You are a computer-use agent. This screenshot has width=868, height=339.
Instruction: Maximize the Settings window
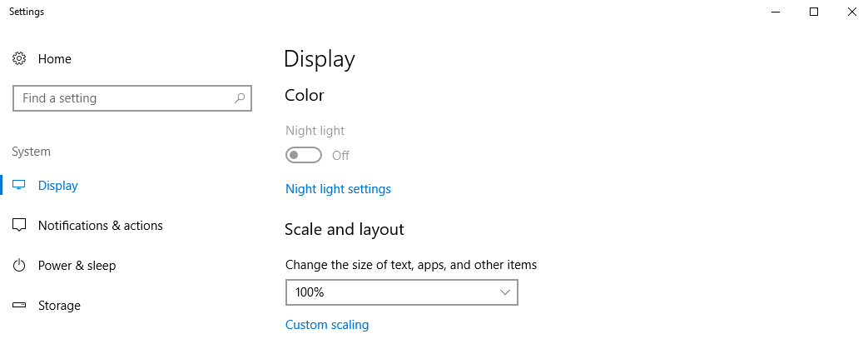point(814,12)
